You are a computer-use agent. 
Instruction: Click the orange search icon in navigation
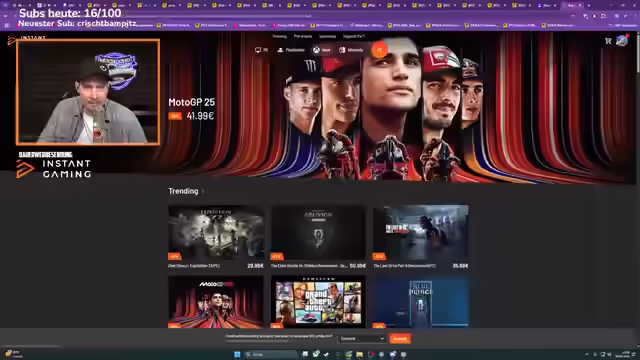pos(379,50)
